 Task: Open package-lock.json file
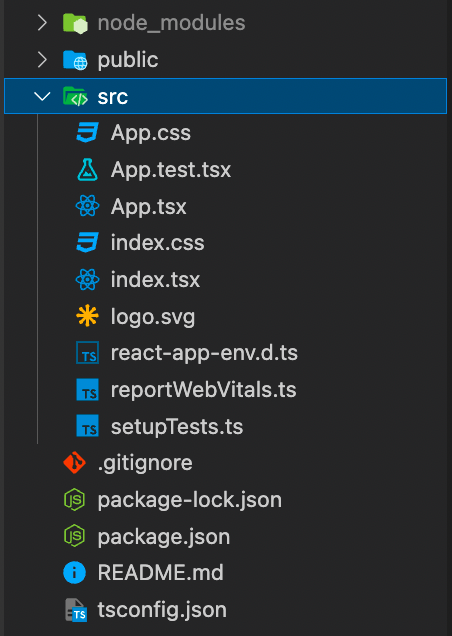point(189,500)
